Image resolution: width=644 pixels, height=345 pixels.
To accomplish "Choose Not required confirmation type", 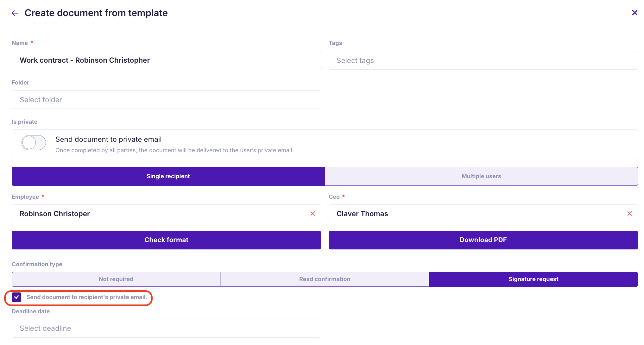I will click(x=116, y=279).
